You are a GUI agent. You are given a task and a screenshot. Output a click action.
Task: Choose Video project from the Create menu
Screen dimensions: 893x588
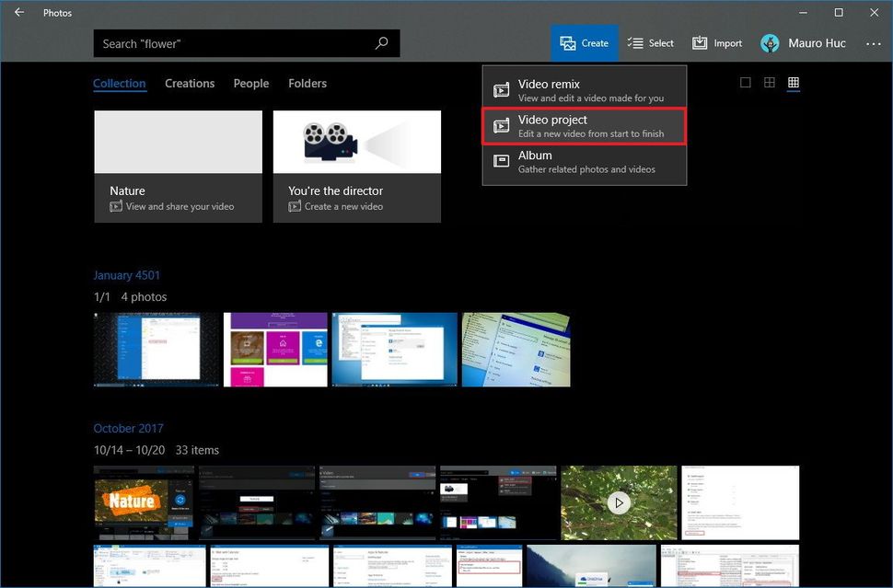tap(584, 125)
